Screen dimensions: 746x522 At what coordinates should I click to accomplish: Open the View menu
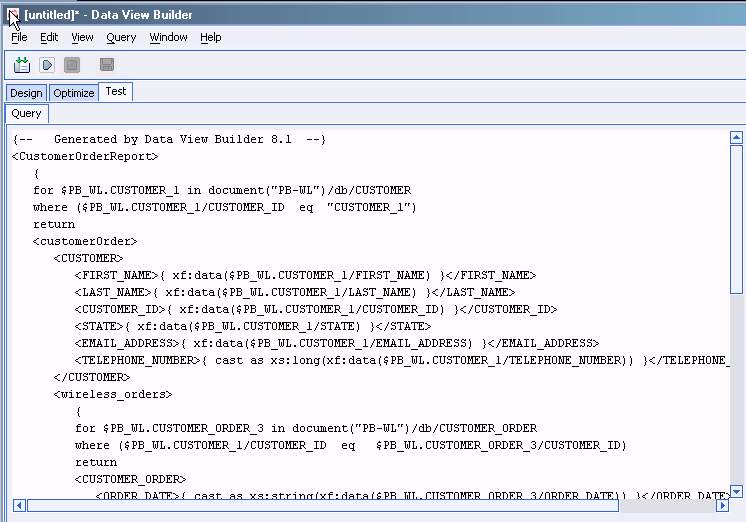point(82,37)
